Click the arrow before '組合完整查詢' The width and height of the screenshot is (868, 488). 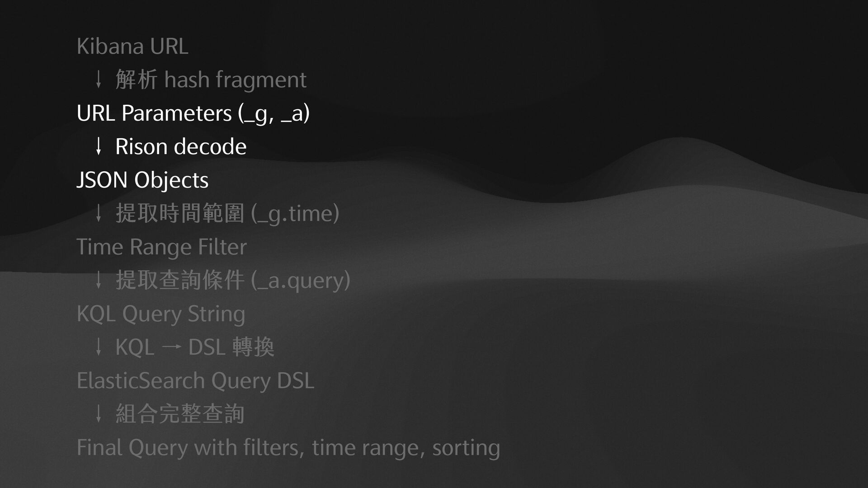click(98, 414)
